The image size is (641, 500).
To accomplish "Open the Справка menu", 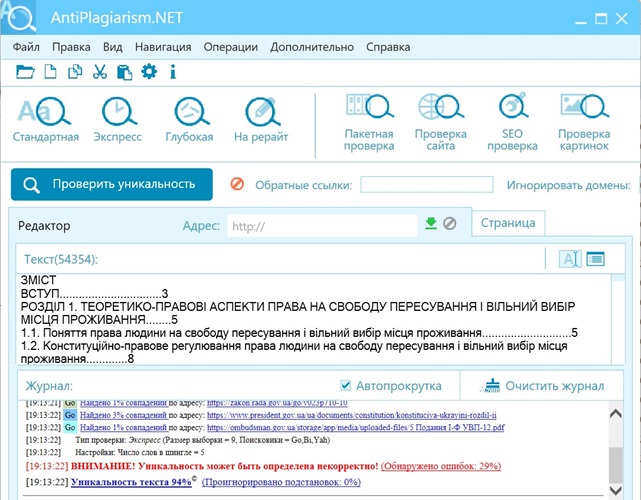I will 388,47.
